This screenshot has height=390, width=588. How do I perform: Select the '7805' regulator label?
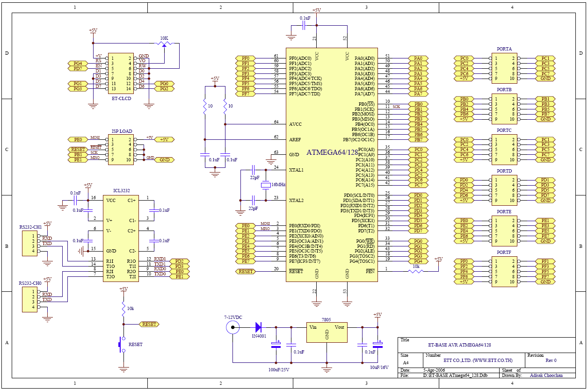coord(327,319)
